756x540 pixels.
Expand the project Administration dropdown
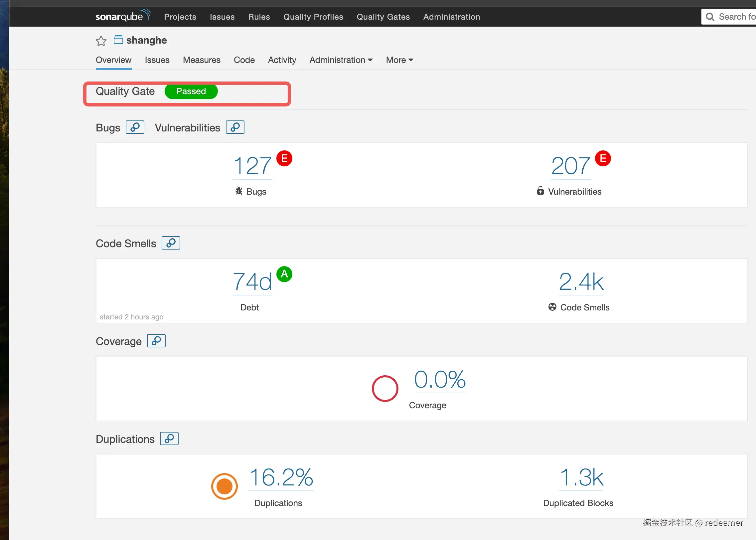[341, 60]
